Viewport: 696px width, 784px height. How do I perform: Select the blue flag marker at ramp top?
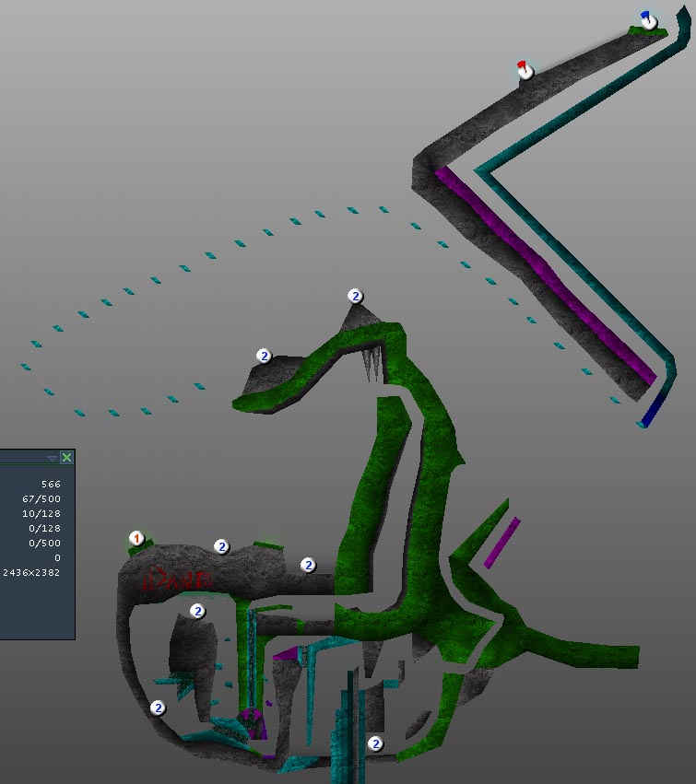(x=649, y=20)
